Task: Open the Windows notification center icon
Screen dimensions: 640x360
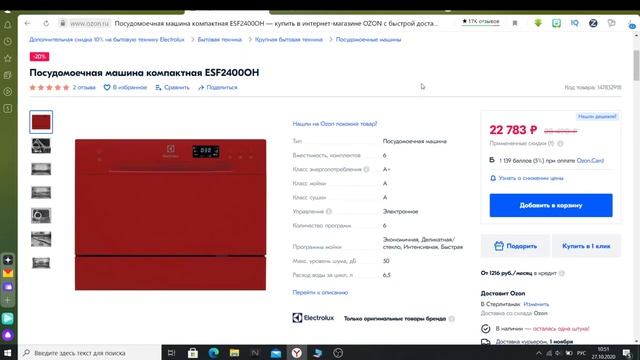Action: [627, 353]
